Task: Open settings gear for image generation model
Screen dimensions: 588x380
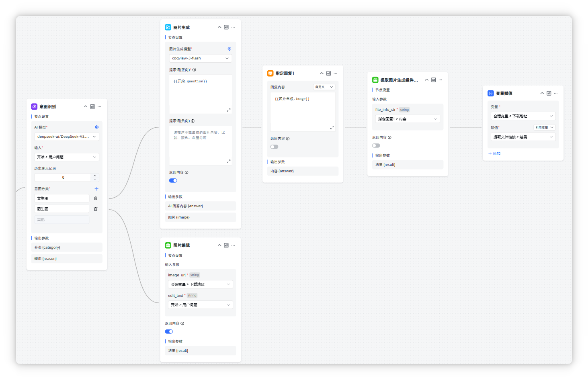Action: point(229,49)
